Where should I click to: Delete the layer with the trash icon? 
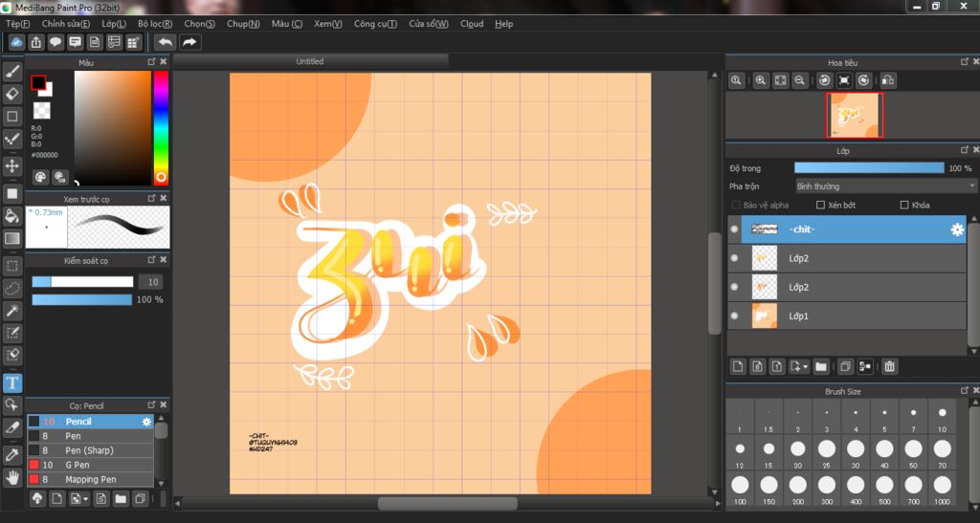click(x=889, y=366)
